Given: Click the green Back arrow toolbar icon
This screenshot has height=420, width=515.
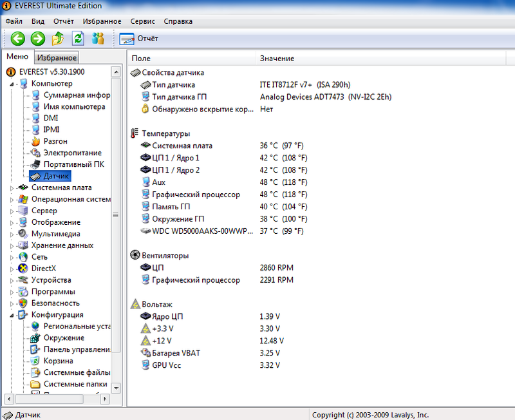Looking at the screenshot, I should (x=18, y=39).
